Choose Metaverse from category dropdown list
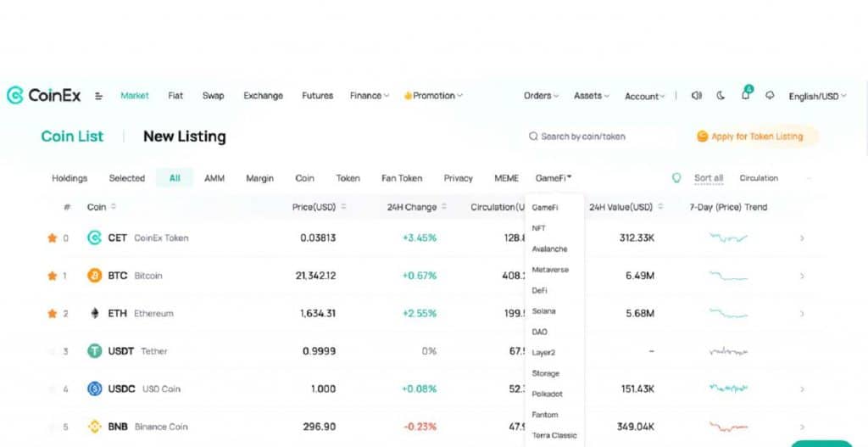This screenshot has height=447, width=868. click(550, 270)
